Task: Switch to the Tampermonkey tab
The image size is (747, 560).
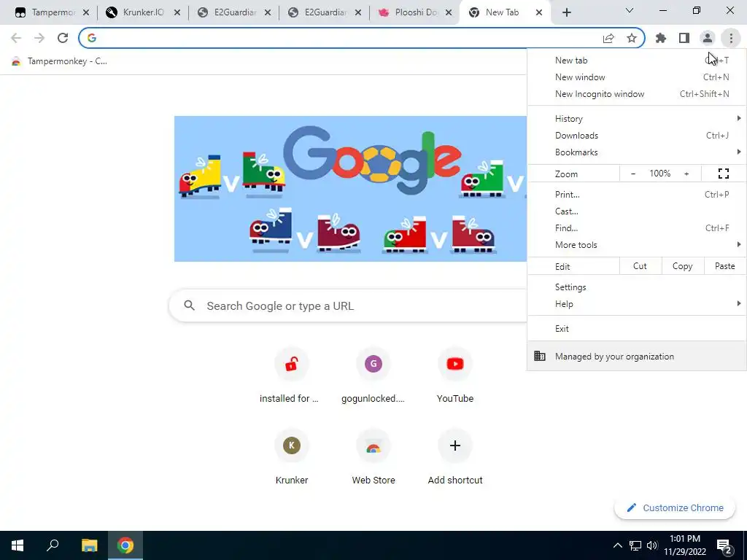Action: tap(45, 13)
